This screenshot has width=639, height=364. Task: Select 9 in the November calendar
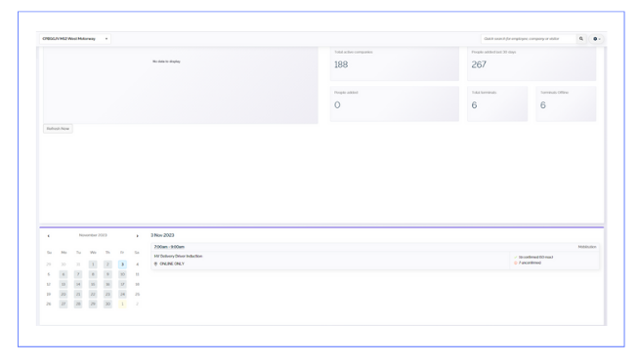point(107,274)
